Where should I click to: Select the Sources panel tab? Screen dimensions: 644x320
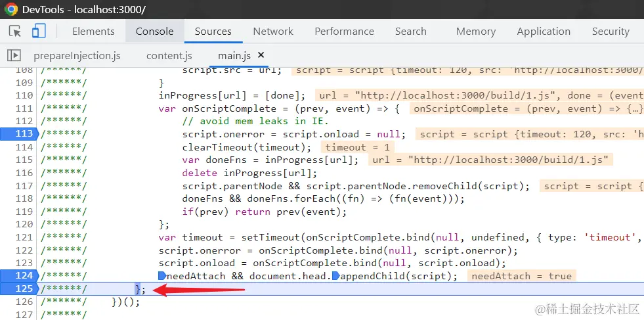click(x=213, y=32)
